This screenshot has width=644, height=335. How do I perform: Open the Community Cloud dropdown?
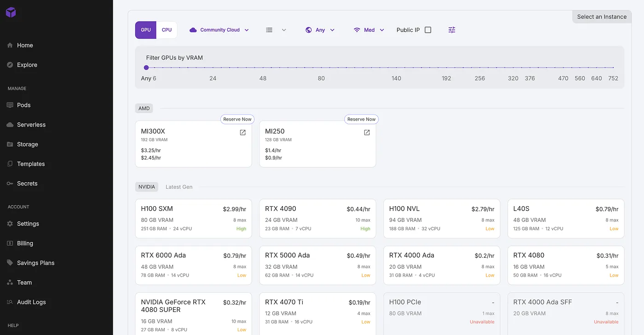point(219,30)
